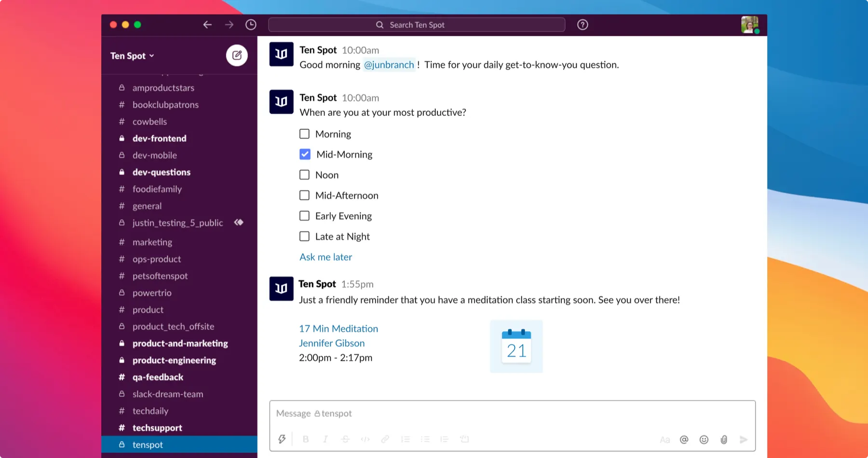868x458 pixels.
Task: Click the Ask me later link
Action: coord(326,257)
